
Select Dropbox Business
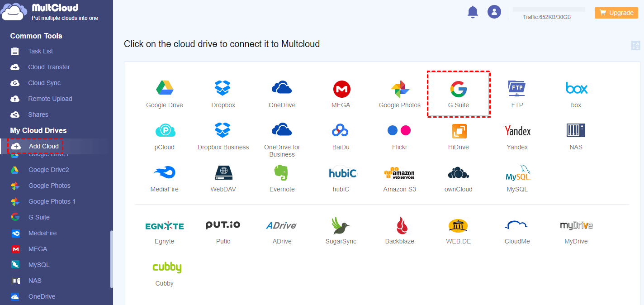tap(223, 137)
